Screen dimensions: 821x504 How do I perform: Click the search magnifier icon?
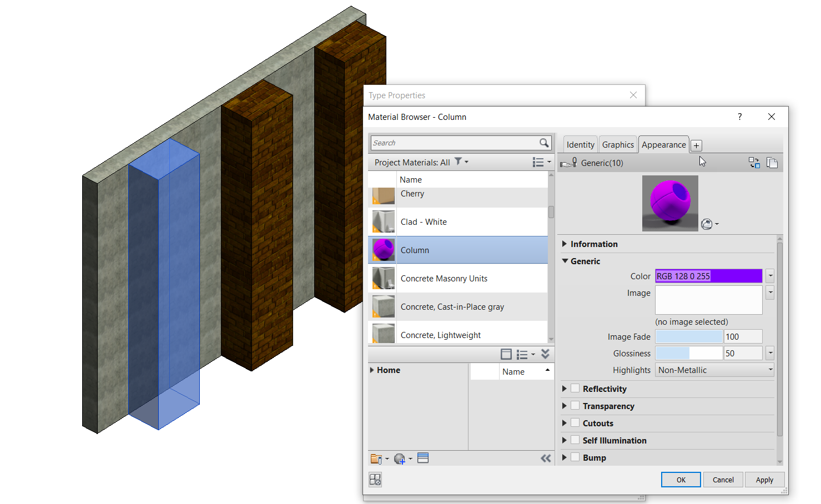(x=543, y=143)
